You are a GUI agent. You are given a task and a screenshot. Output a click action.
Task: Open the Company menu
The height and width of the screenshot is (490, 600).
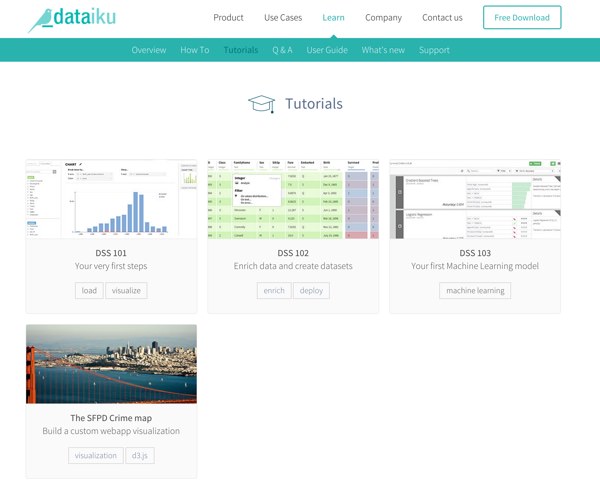coord(383,18)
